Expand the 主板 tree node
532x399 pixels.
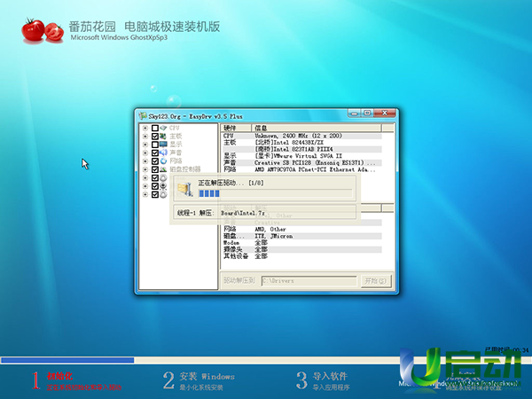click(x=145, y=136)
